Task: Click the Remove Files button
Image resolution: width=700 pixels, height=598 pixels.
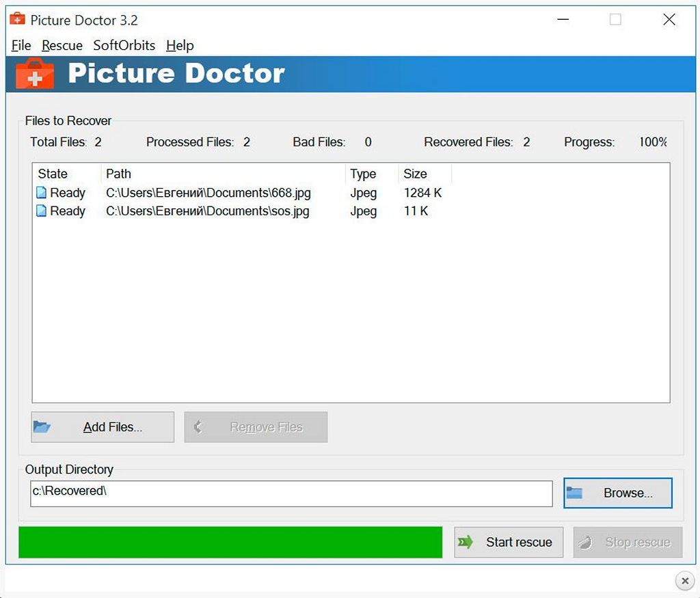Action: (256, 427)
